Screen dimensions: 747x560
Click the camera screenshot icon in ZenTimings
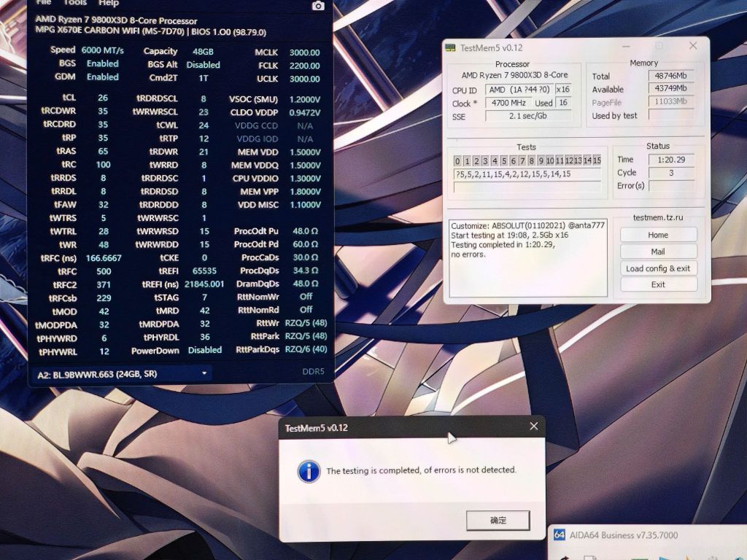[x=317, y=7]
